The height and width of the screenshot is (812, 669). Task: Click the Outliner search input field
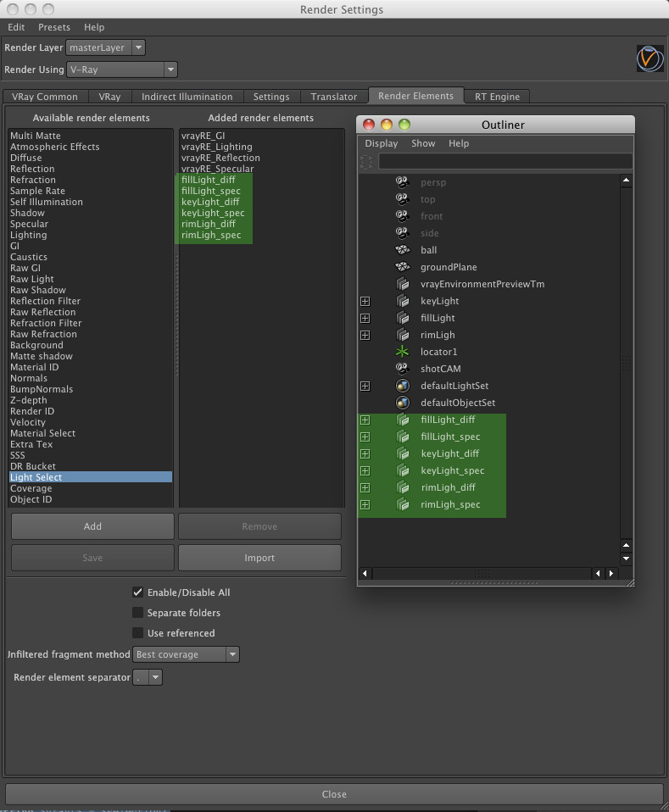click(x=505, y=162)
